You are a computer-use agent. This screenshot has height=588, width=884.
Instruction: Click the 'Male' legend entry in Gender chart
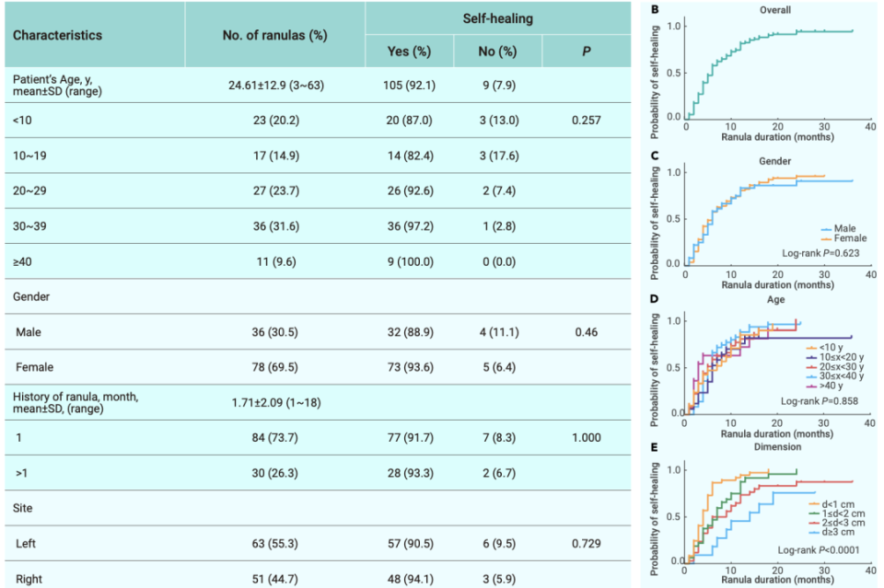click(x=838, y=228)
